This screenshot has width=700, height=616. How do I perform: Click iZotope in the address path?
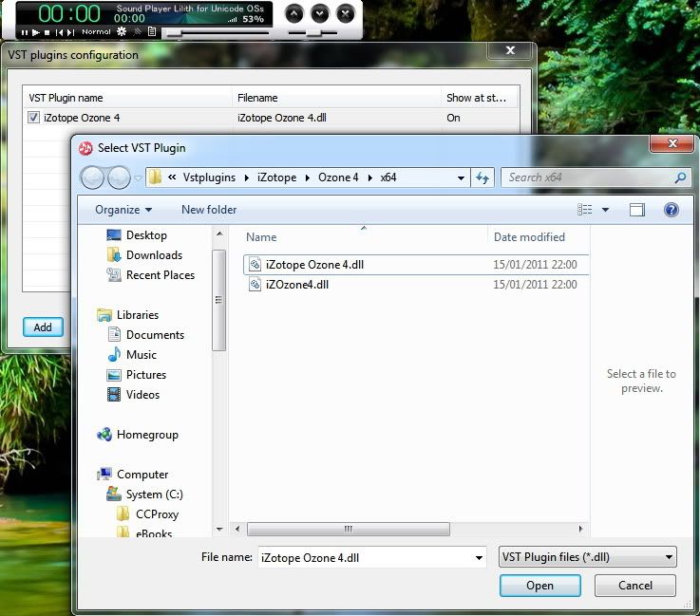pyautogui.click(x=276, y=177)
